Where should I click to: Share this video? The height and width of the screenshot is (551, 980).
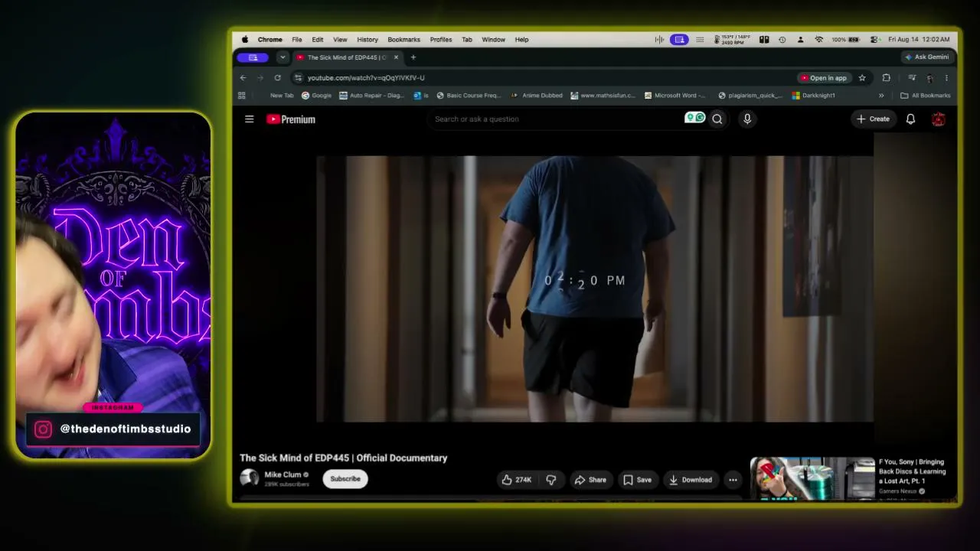[x=590, y=480]
